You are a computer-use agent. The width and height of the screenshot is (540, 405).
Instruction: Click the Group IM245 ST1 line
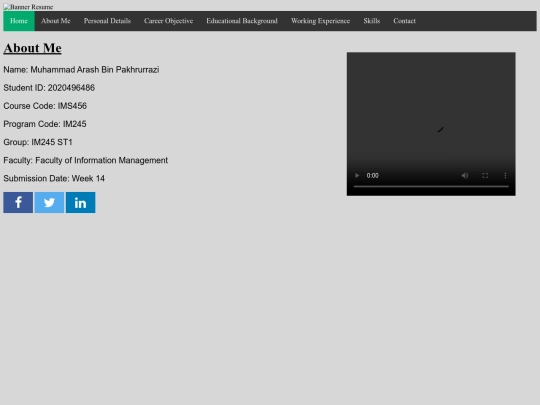38,142
